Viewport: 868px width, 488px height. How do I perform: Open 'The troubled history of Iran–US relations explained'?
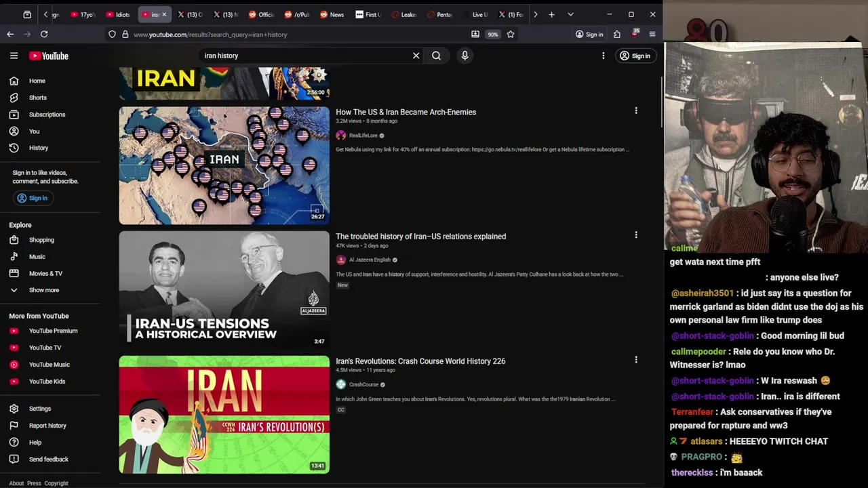tap(420, 237)
